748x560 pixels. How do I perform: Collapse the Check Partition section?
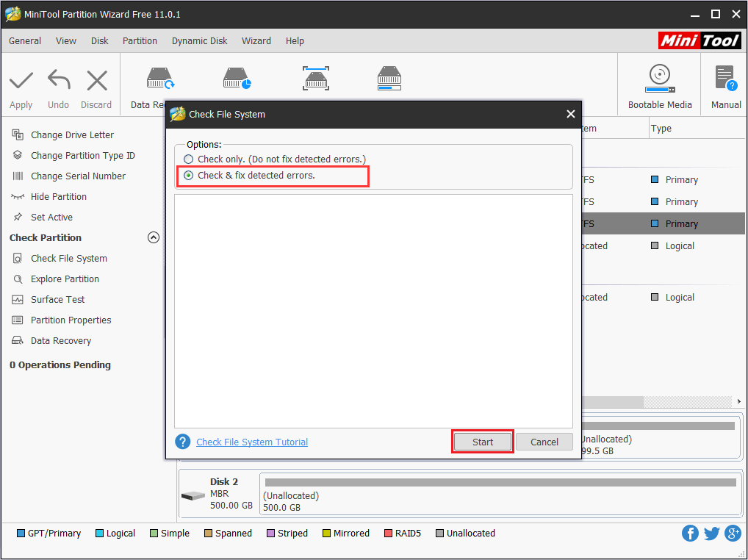coord(153,237)
